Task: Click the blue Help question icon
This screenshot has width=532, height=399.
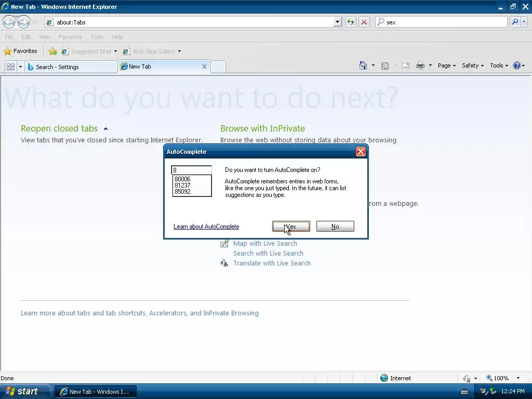Action: pos(517,65)
